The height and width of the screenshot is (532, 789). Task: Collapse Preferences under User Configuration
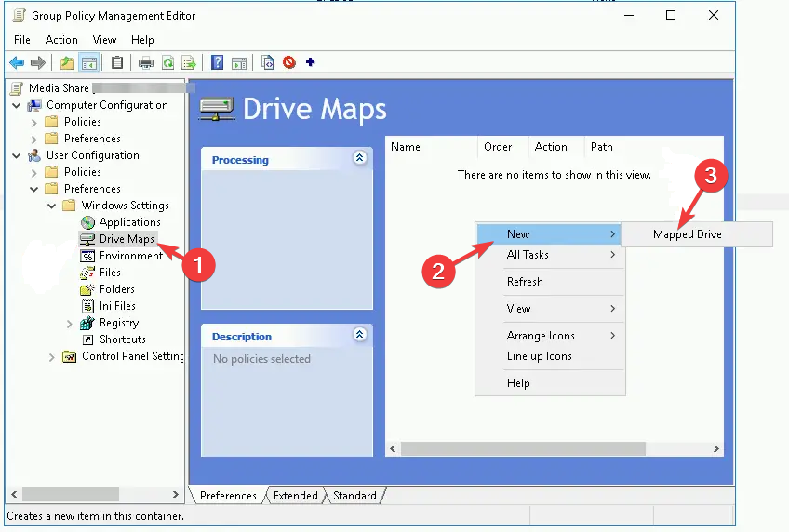click(34, 189)
